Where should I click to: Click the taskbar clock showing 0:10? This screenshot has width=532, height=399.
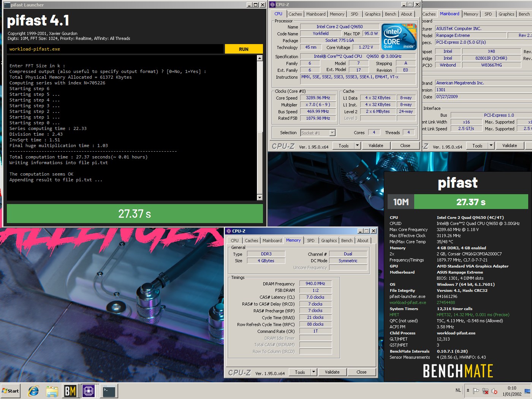click(512, 391)
